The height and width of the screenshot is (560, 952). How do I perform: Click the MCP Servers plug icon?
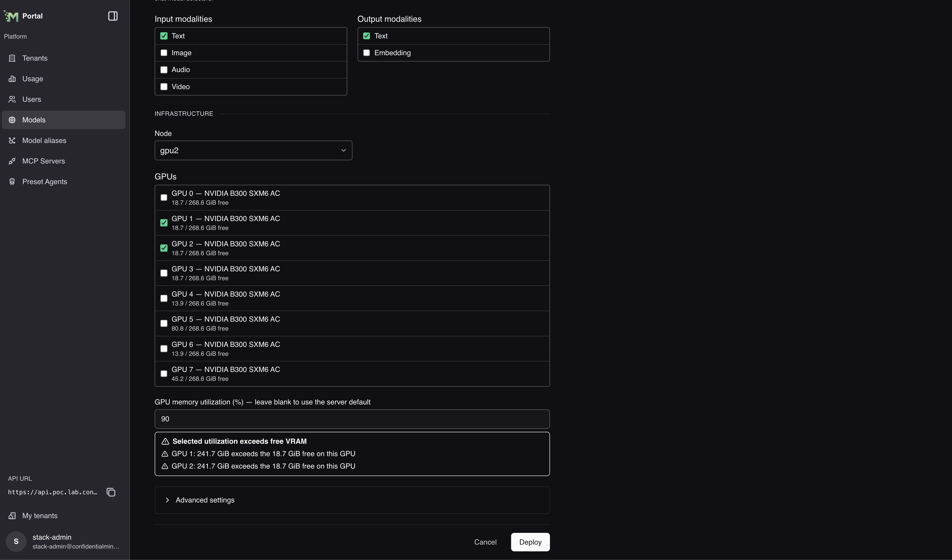click(x=12, y=161)
